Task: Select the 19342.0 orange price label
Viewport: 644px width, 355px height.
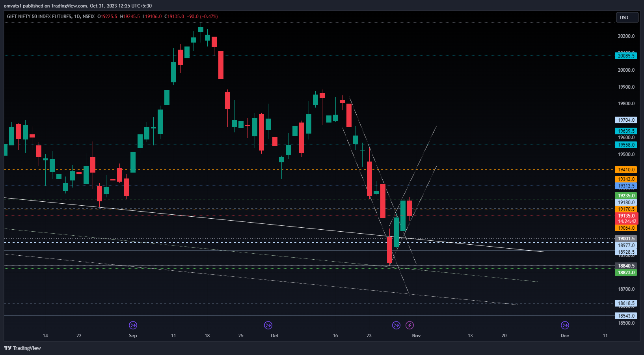Action: click(x=626, y=179)
